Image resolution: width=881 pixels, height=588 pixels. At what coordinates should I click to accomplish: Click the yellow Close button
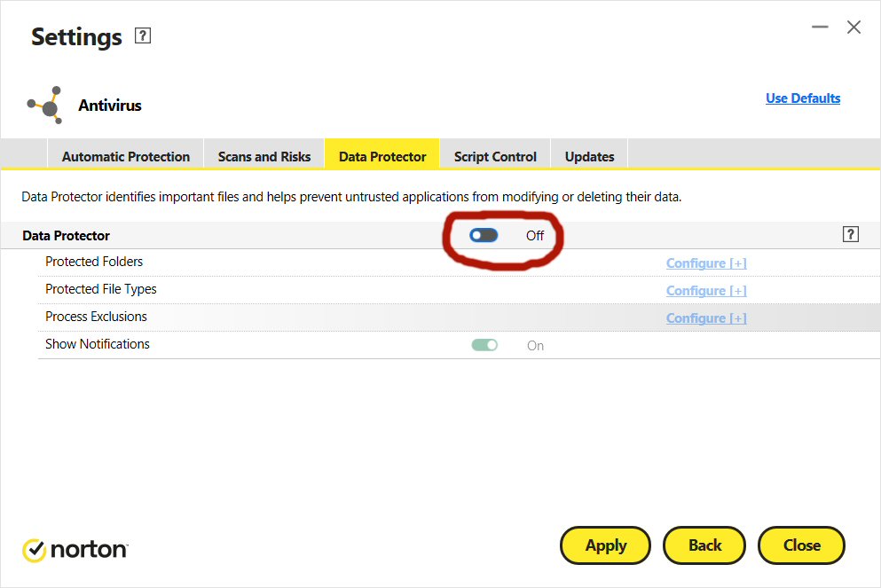point(802,545)
